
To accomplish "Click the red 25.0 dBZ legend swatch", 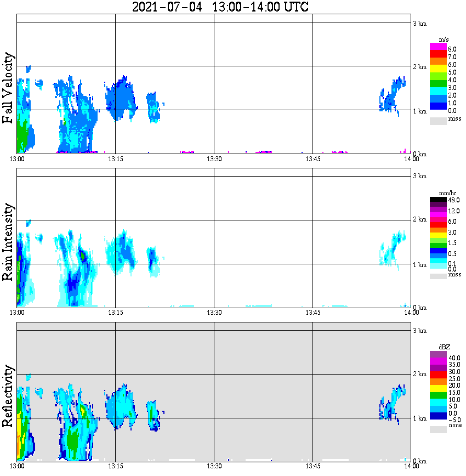I will 438,375.
